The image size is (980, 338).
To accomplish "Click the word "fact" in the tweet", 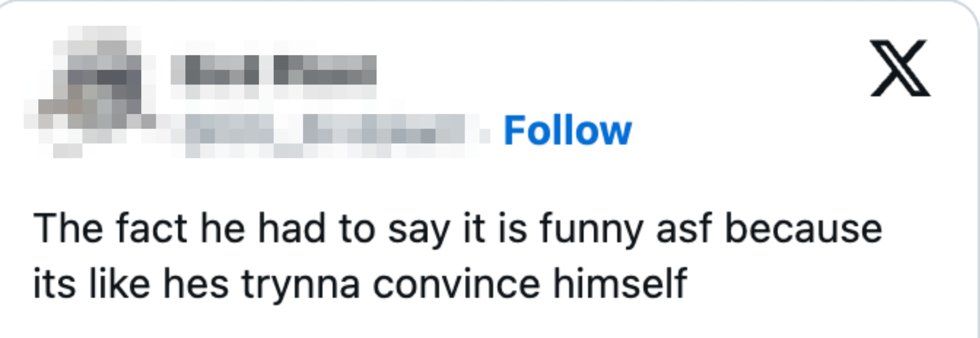I will point(152,229).
